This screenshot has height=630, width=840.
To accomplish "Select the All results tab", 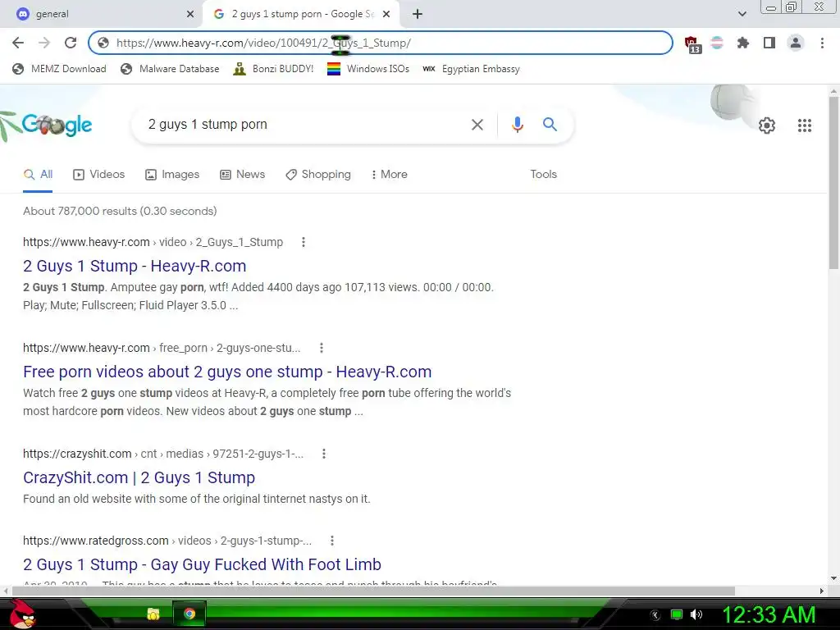I will click(x=38, y=174).
